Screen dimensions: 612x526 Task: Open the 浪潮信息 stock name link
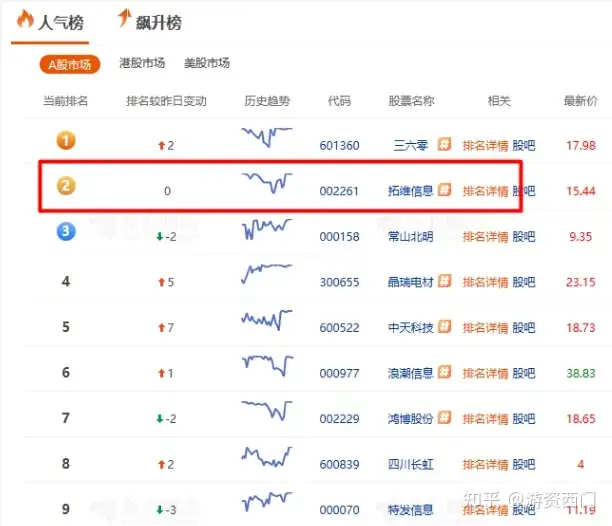411,373
